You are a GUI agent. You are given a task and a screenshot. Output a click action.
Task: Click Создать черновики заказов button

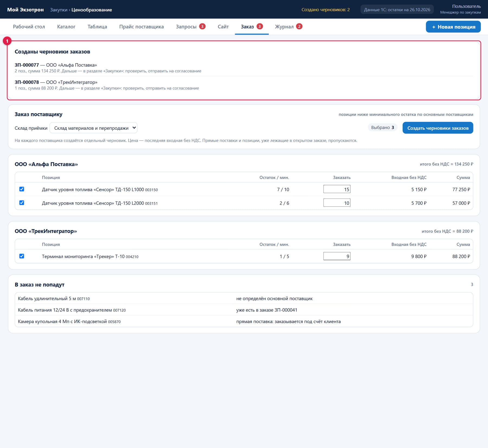(x=438, y=128)
